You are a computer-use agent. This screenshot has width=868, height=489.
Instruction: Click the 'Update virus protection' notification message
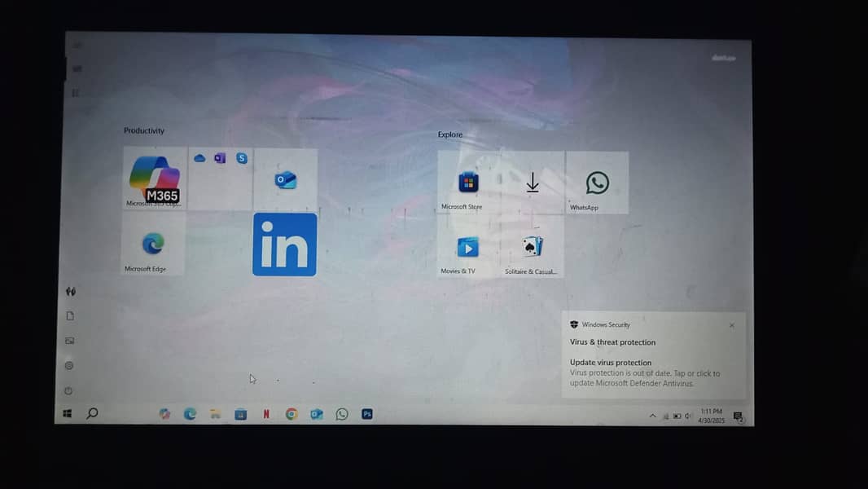(x=646, y=372)
